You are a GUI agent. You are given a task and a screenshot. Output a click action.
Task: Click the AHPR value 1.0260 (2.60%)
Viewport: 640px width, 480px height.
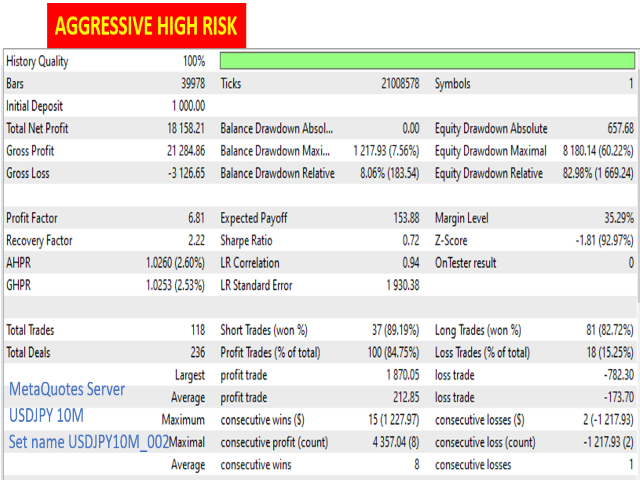click(176, 263)
